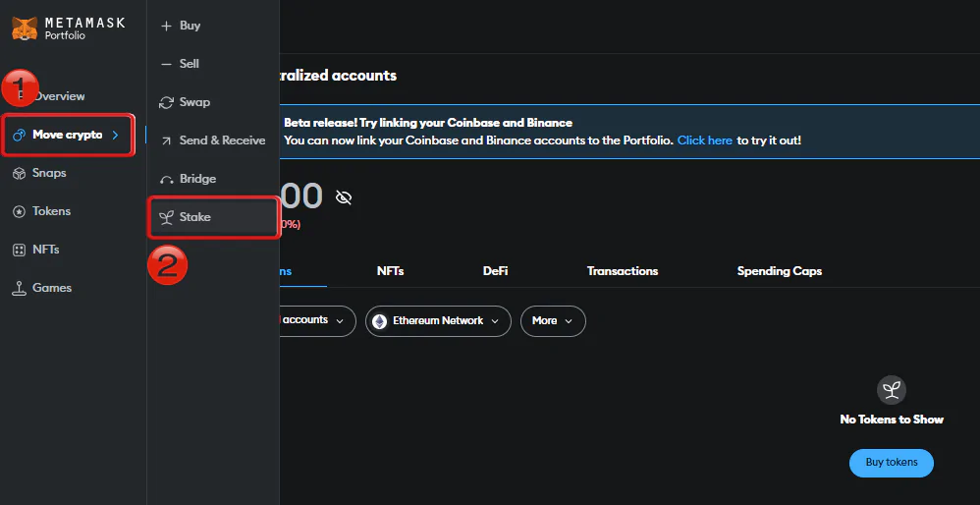Click the Stake sprout icon
Viewport: 980px width, 505px height.
point(166,217)
